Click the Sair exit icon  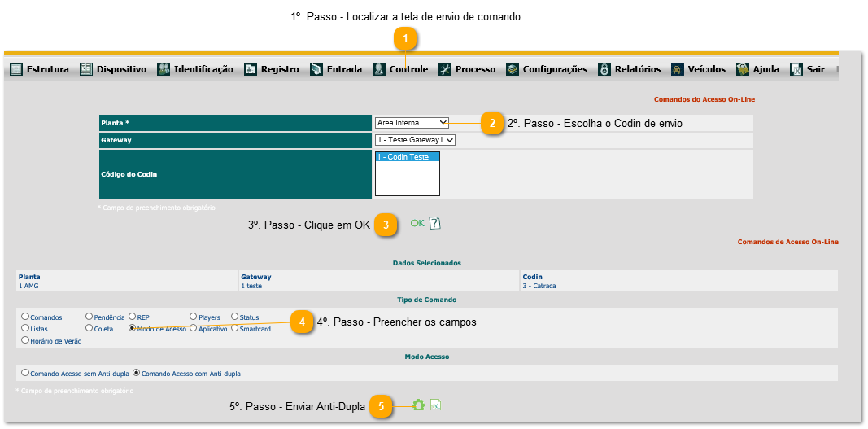796,69
